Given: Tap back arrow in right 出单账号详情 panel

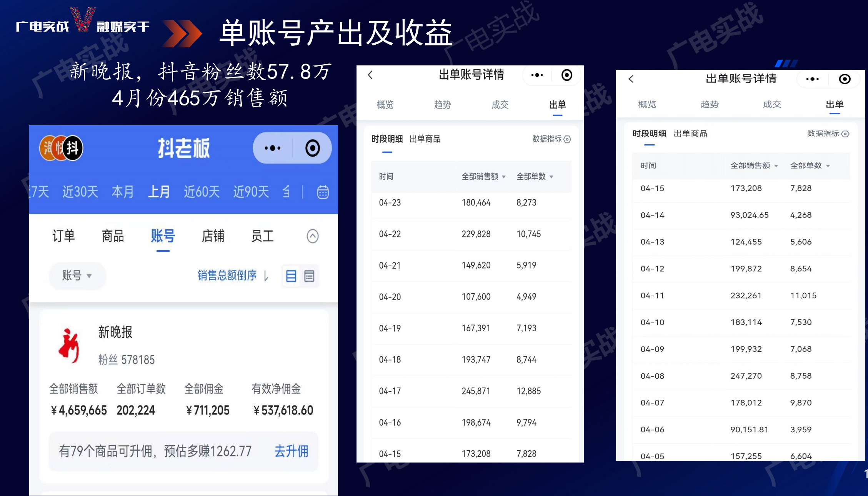Looking at the screenshot, I should pos(631,79).
